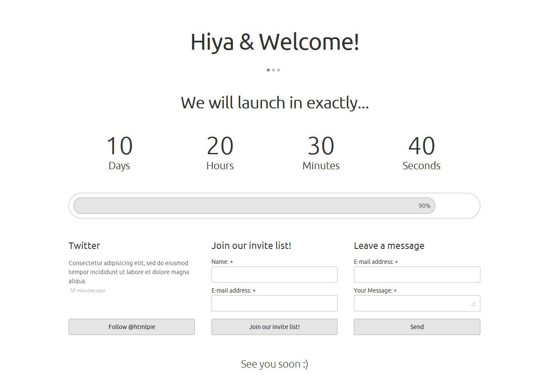Click the See you soon footer text
The height and width of the screenshot is (392, 549).
click(x=274, y=364)
